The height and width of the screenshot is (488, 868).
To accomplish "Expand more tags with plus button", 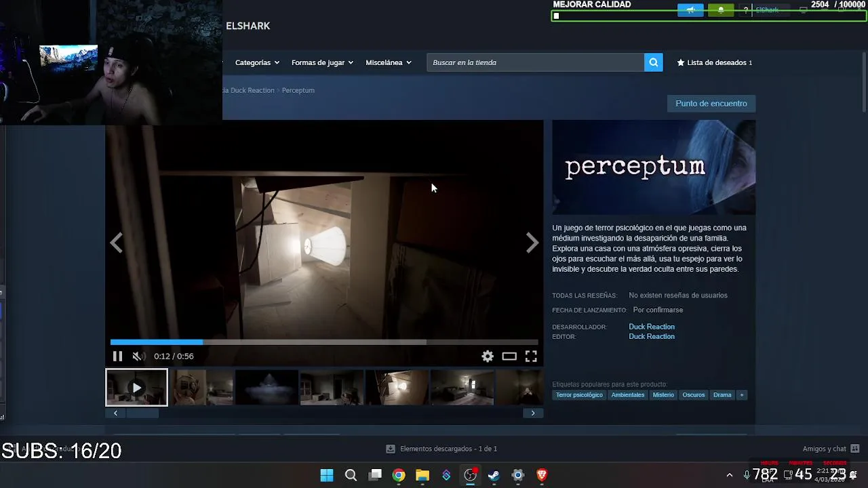I will click(x=742, y=395).
